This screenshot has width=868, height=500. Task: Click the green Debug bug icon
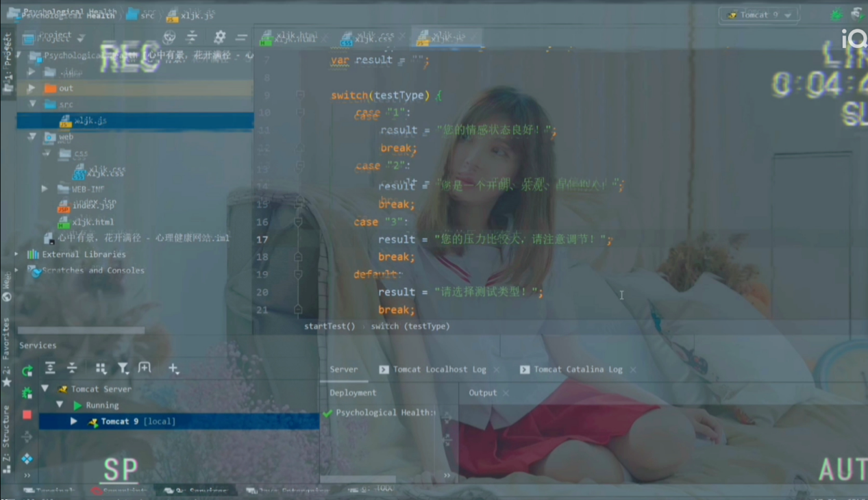[836, 14]
